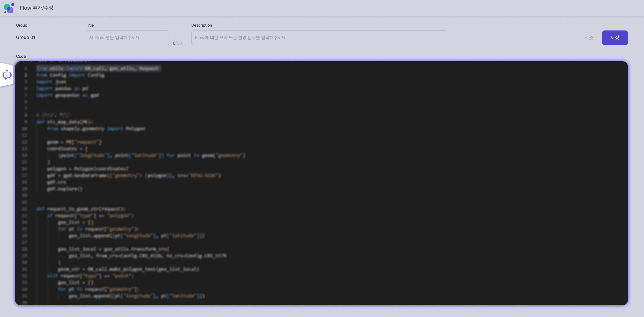Click the Group label

click(x=22, y=25)
